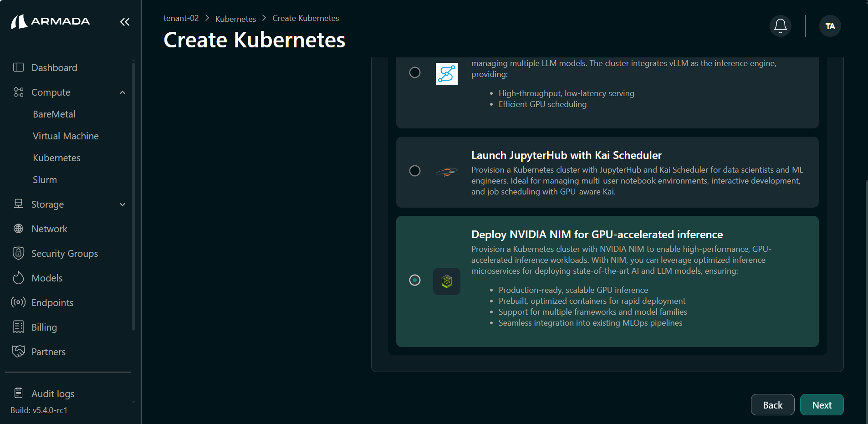Click the Compute nodes icon
Image resolution: width=868 pixels, height=424 pixels.
pos(18,92)
